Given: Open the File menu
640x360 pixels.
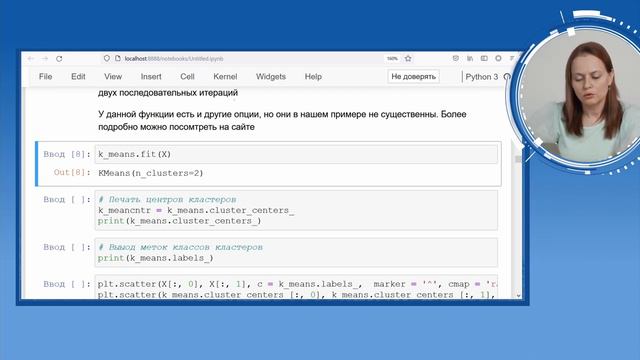Looking at the screenshot, I should [x=45, y=77].
